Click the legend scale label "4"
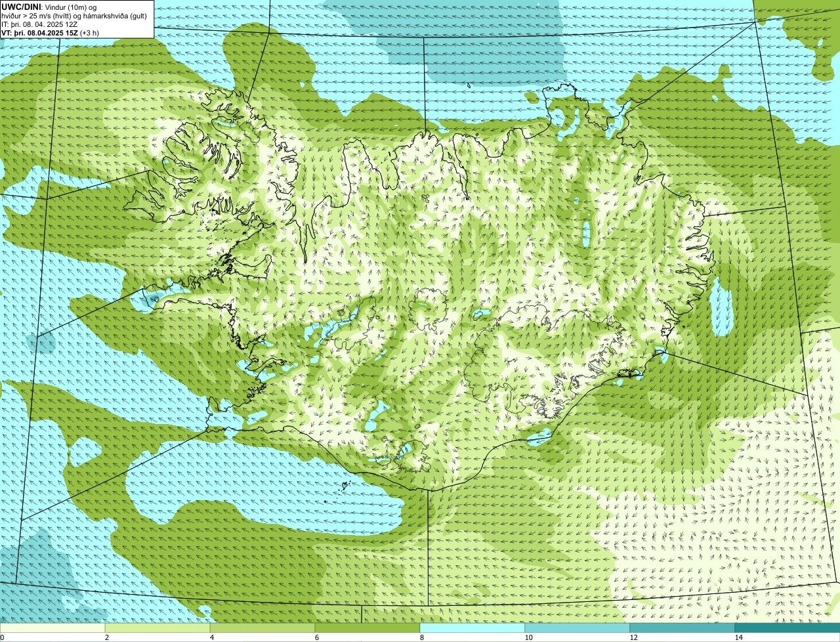This screenshot has height=642, width=840. click(211, 637)
